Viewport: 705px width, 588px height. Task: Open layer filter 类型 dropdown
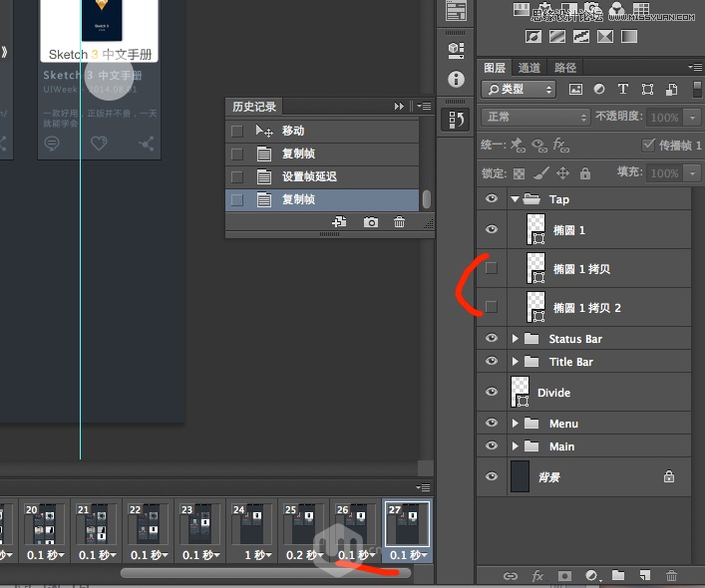tap(519, 90)
